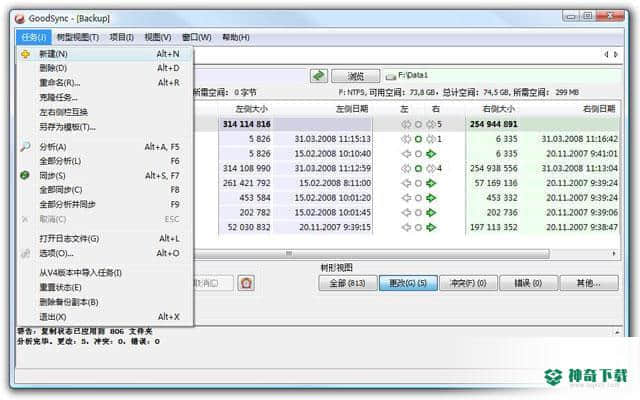Click the 浏览 browse button
The image size is (640, 400).
pos(356,76)
